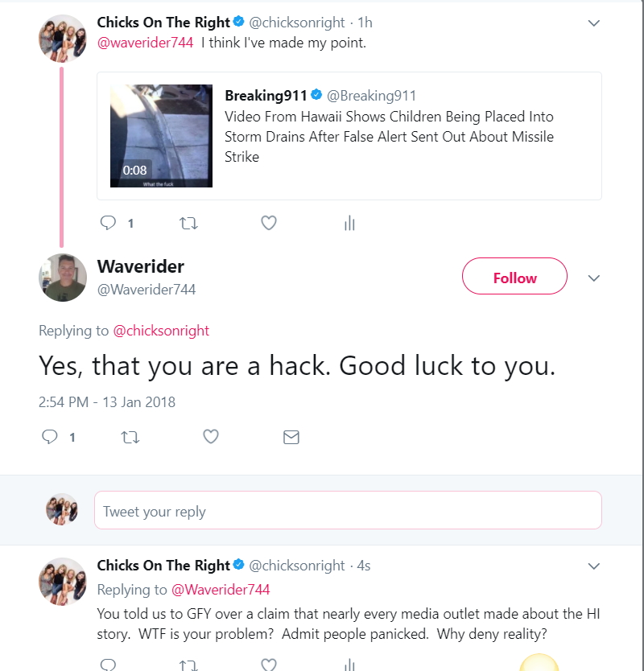The width and height of the screenshot is (644, 671).
Task: Retweet Waverider's hack tweet
Action: pyautogui.click(x=130, y=437)
